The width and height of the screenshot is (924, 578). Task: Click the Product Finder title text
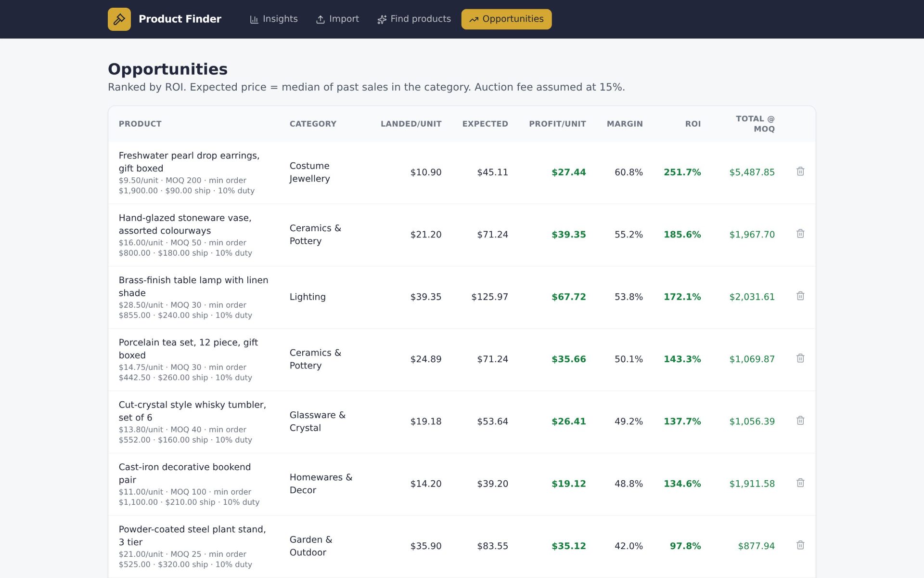pos(180,19)
